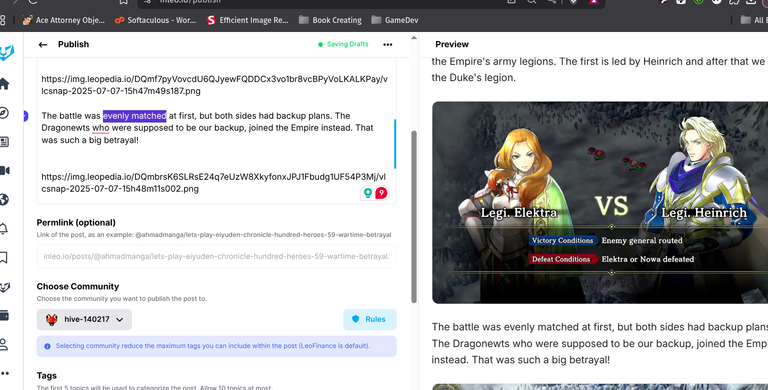Open the articles newspaper sidebar icon
768x390 pixels.
(4, 142)
